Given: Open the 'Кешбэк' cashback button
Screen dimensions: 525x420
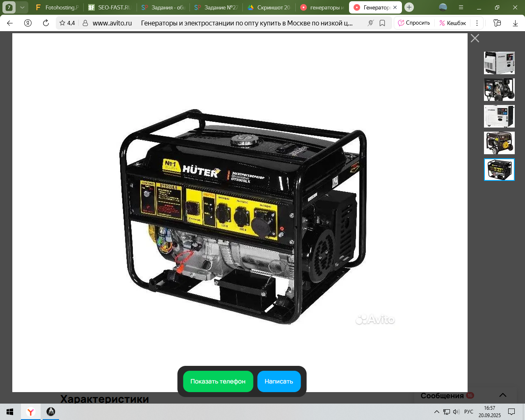Looking at the screenshot, I should pos(453,23).
